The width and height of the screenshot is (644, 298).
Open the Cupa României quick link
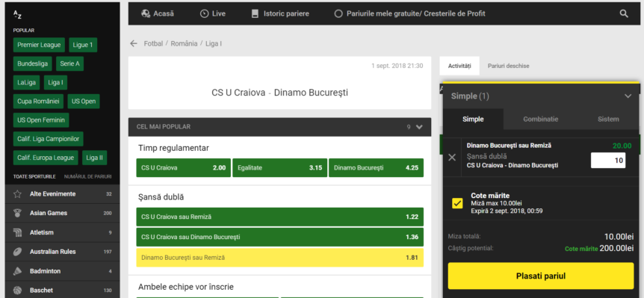click(38, 101)
